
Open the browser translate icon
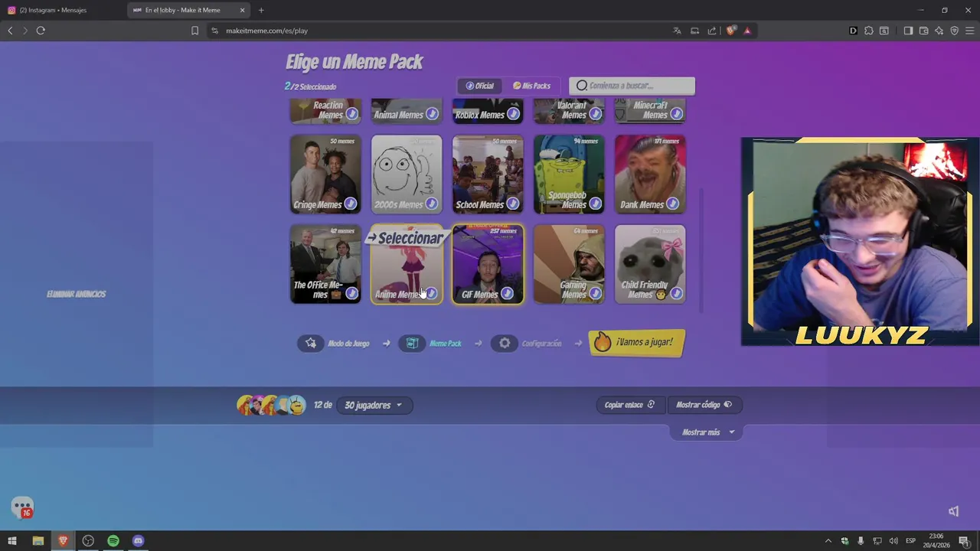click(677, 31)
